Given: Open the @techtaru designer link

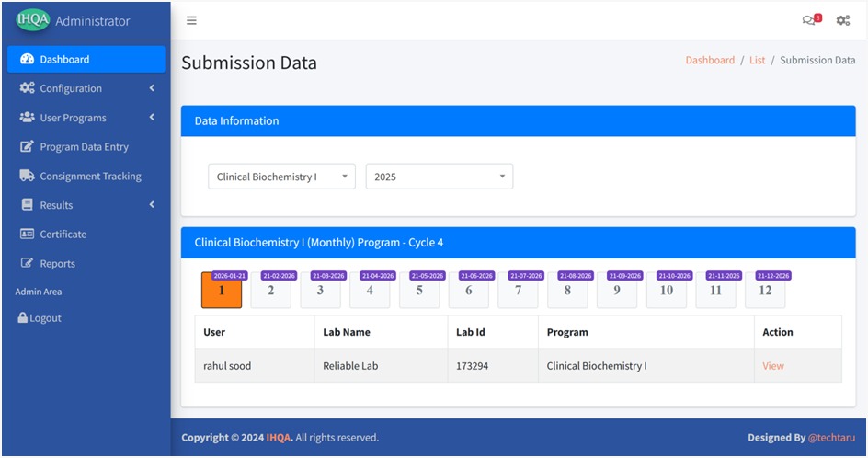Looking at the screenshot, I should (831, 438).
